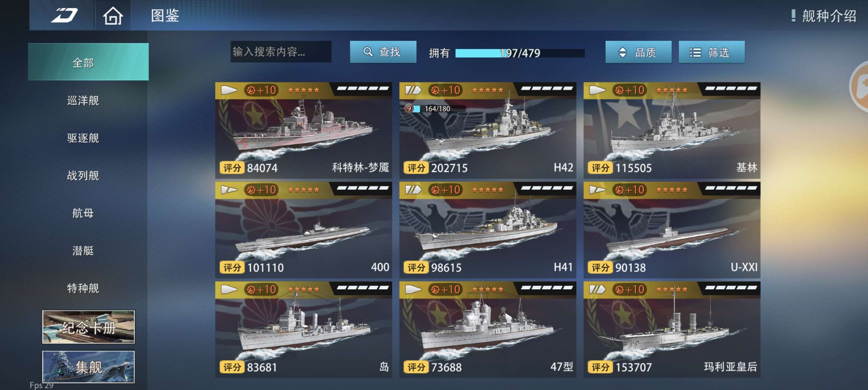Open the U-XXI submarine card
The height and width of the screenshot is (390, 868).
click(x=672, y=230)
